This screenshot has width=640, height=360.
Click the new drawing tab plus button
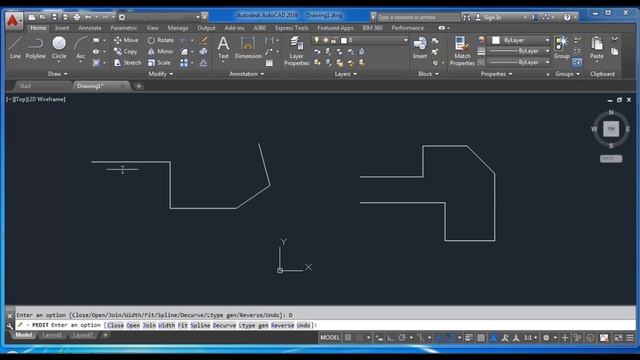click(139, 86)
